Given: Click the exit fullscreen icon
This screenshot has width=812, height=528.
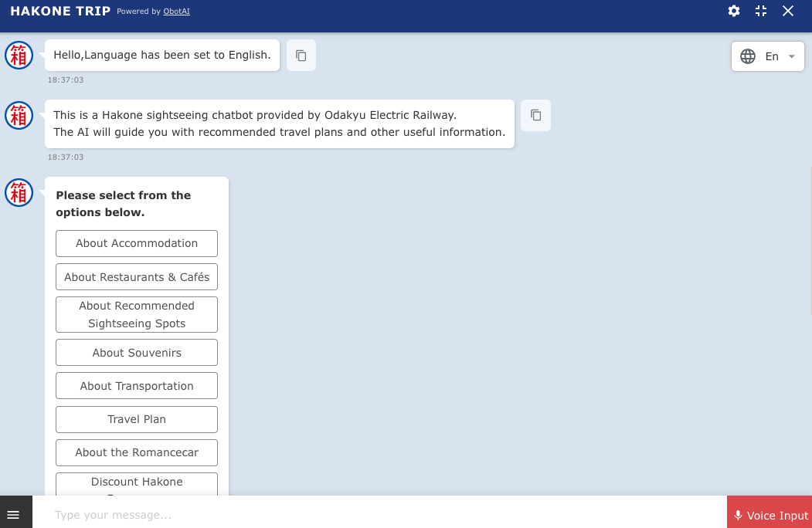Looking at the screenshot, I should 761,11.
